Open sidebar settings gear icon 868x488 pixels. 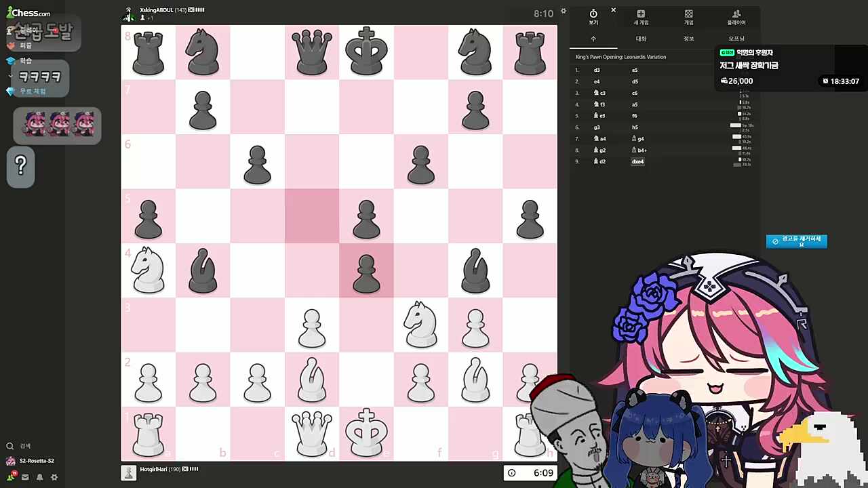tap(54, 477)
